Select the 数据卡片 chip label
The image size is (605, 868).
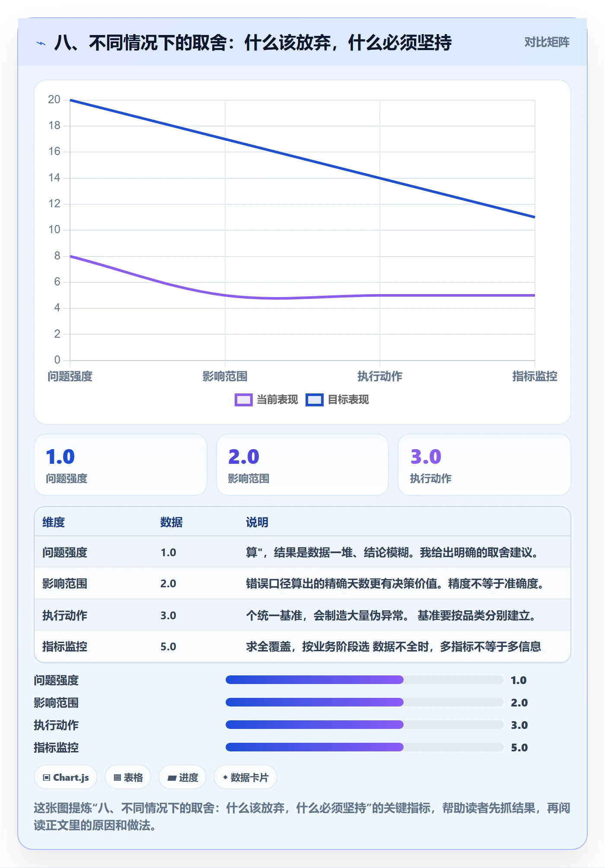249,777
